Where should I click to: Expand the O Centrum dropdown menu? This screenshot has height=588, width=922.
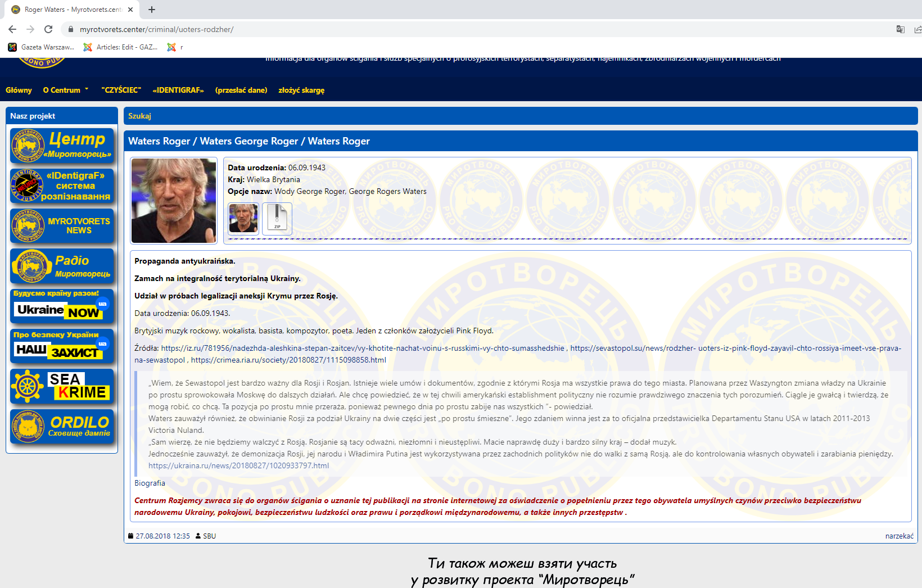pos(66,90)
